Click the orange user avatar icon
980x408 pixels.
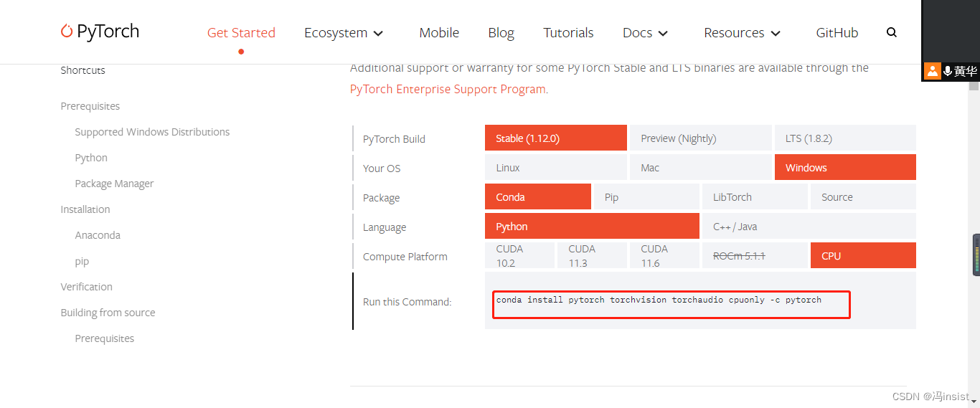(x=932, y=71)
